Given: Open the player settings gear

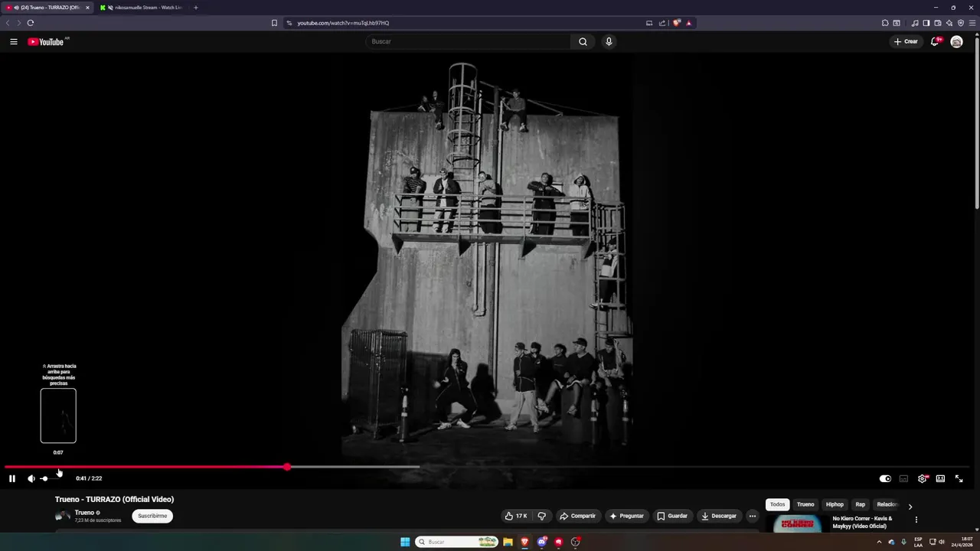Looking at the screenshot, I should [x=922, y=478].
